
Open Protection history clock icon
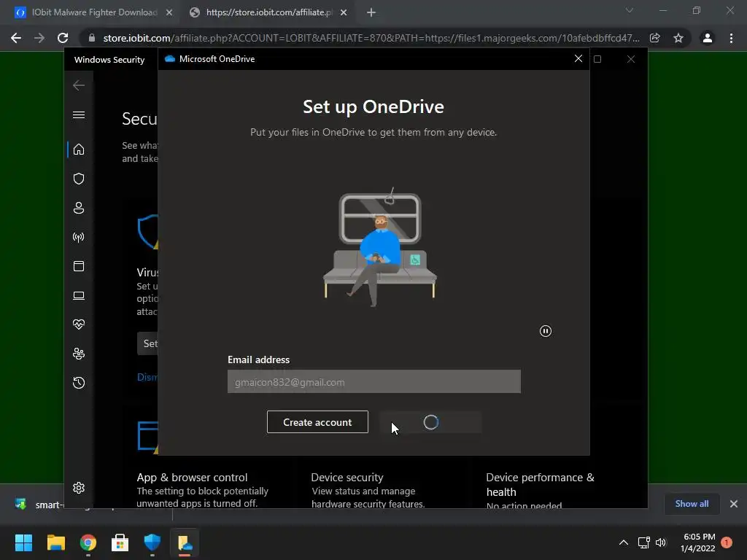(x=79, y=383)
